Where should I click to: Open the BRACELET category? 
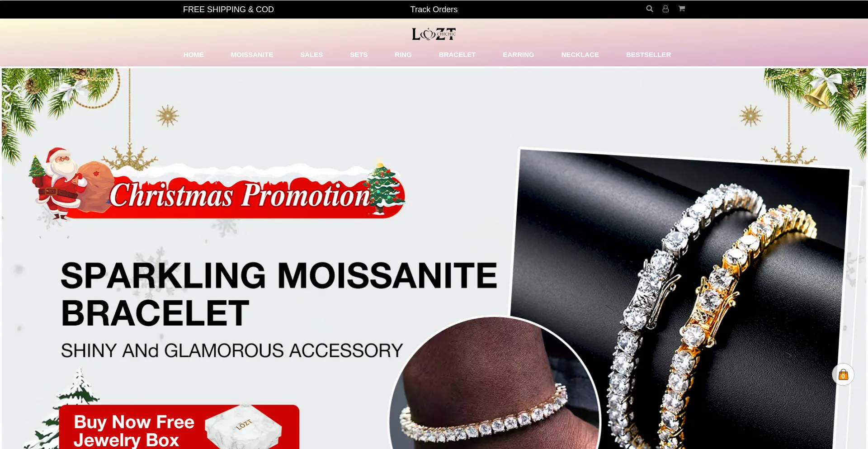(x=457, y=55)
